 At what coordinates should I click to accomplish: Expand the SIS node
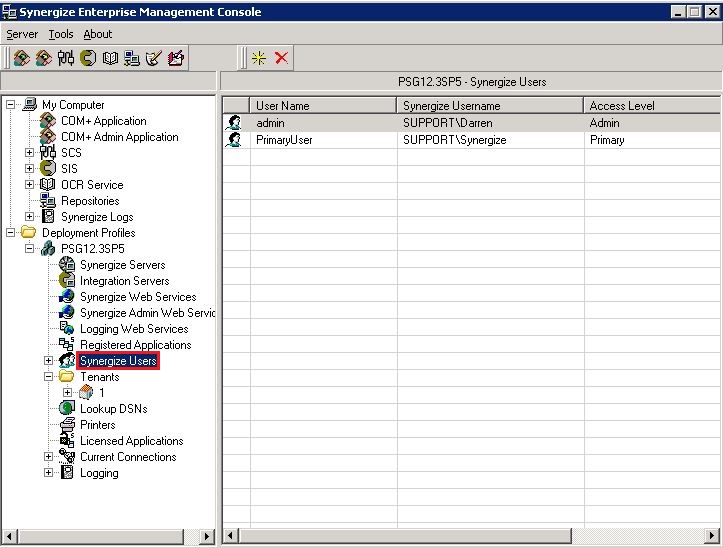[x=30, y=169]
